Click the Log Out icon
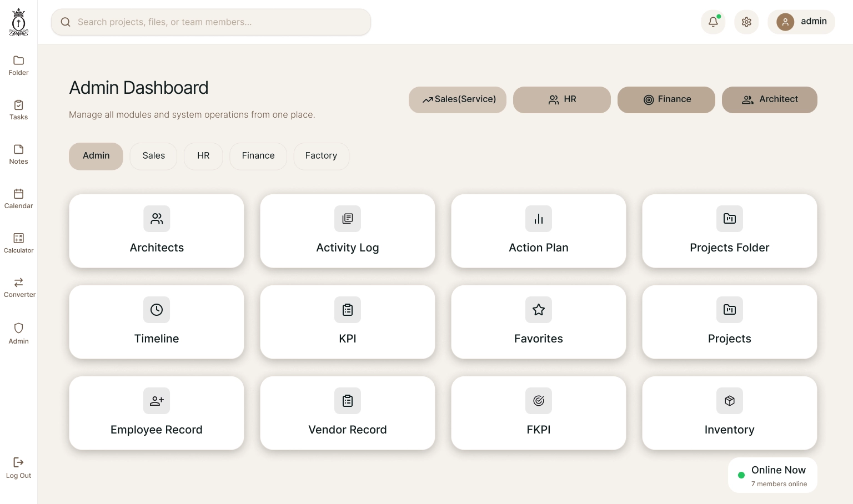Screen dimensions: 853x504 [18, 462]
